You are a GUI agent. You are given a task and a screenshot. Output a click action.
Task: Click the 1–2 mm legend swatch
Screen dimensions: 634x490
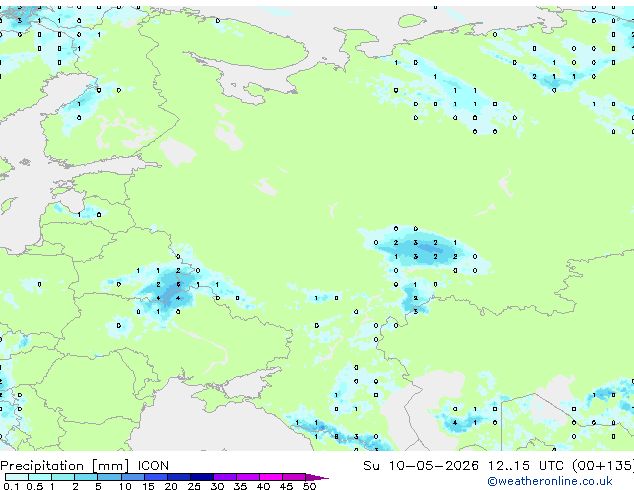[63, 477]
